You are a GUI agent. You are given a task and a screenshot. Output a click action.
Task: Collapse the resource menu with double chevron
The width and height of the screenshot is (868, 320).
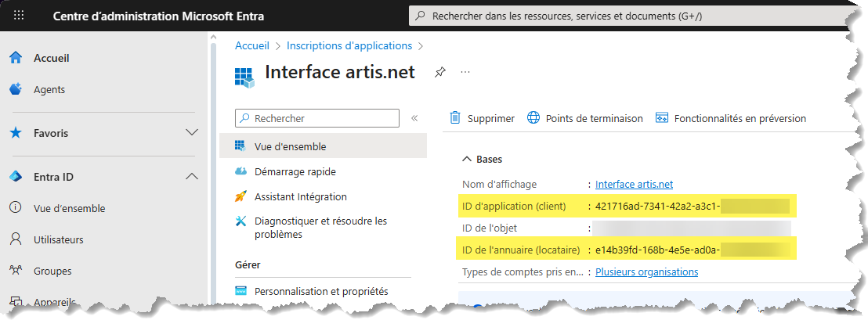pyautogui.click(x=414, y=118)
